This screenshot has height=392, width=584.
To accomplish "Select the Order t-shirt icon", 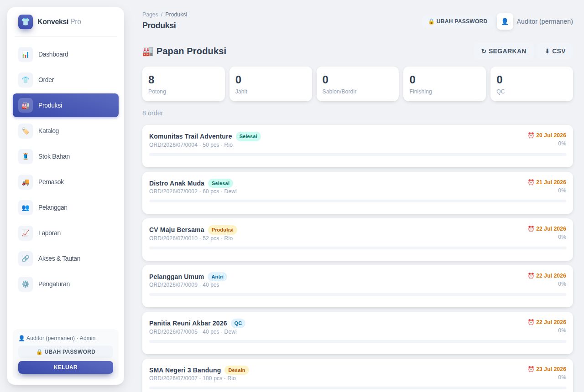I will point(26,80).
